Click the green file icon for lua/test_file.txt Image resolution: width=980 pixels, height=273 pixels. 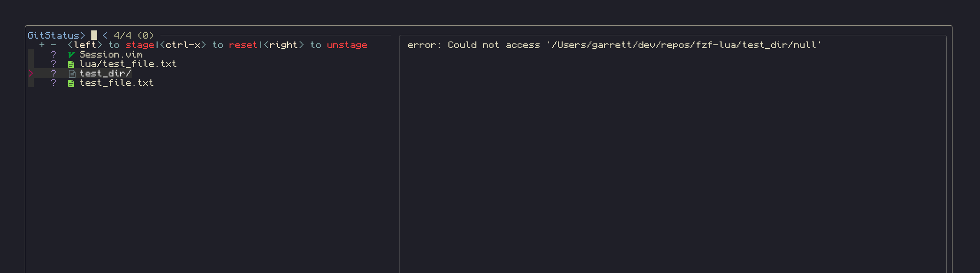click(x=72, y=64)
